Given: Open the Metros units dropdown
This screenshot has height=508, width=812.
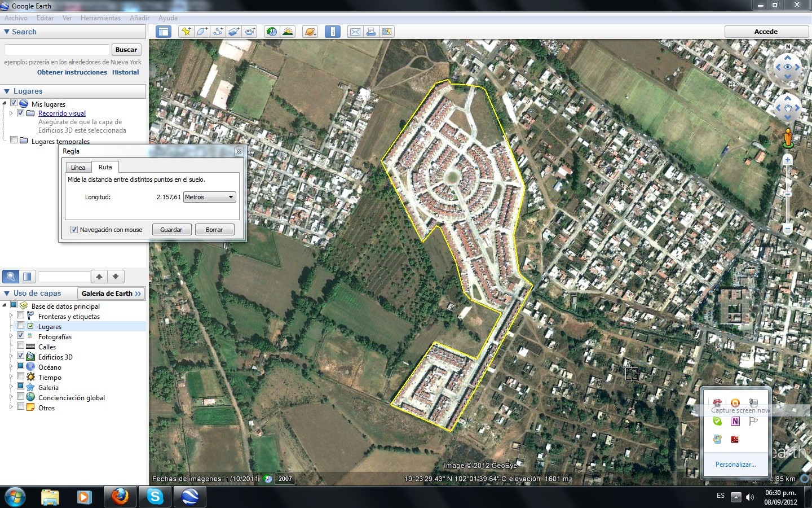Looking at the screenshot, I should pyautogui.click(x=210, y=197).
